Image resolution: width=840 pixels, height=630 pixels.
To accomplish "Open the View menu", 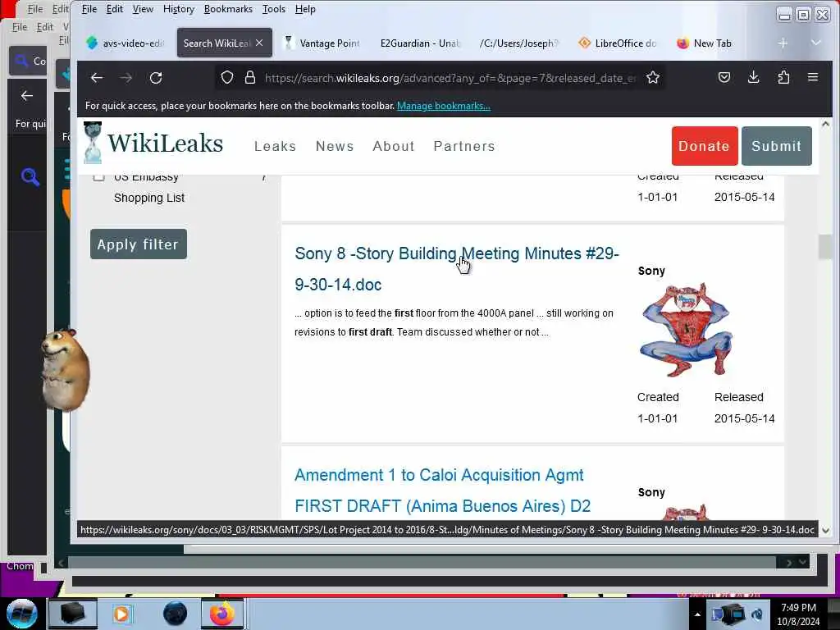I will 143,9.
